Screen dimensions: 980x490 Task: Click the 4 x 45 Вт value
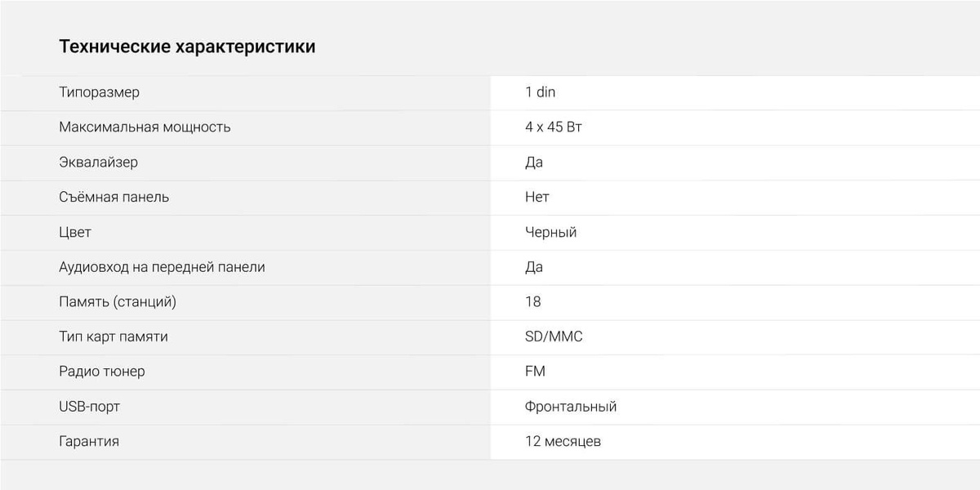point(554,127)
